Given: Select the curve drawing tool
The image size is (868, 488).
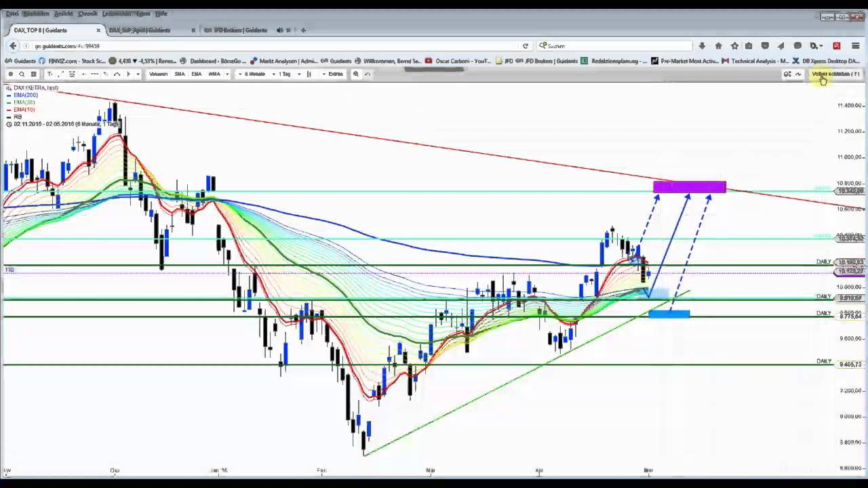Looking at the screenshot, I should (117, 74).
